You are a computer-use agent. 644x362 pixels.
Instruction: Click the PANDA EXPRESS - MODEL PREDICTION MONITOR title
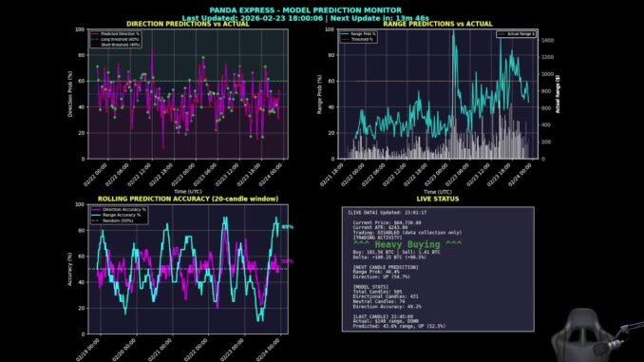(x=306, y=10)
